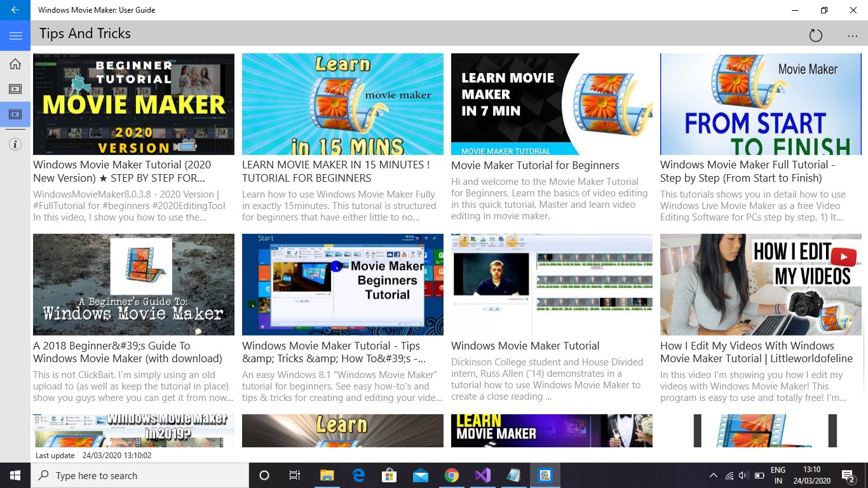Viewport: 868px width, 488px height.
Task: Open A Beginner's Guide To Windows Movie Maker thumbnail
Action: coord(133,285)
